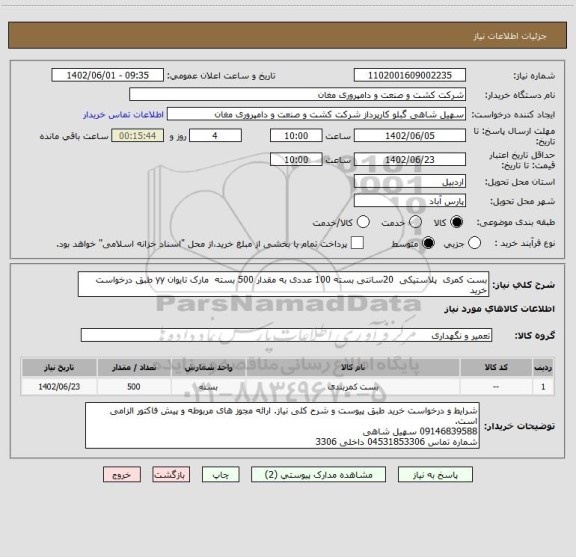Click the ردیف column header
The image size is (576, 557).
543,368
